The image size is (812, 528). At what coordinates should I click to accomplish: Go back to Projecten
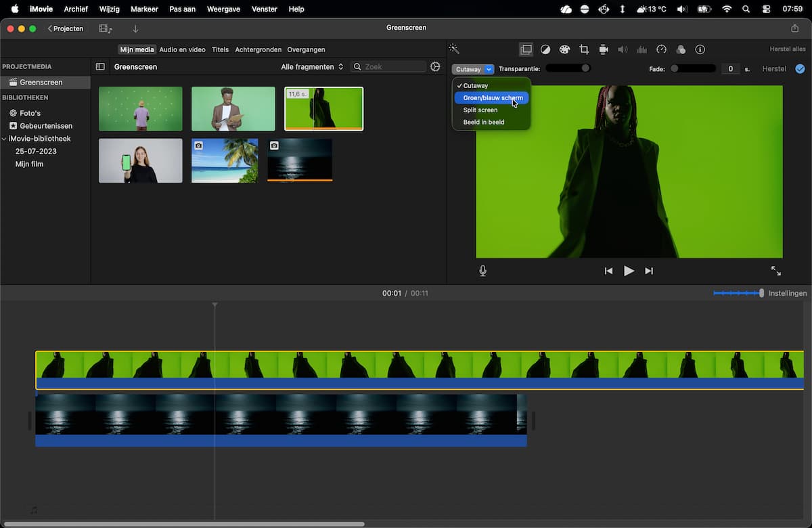click(x=66, y=28)
